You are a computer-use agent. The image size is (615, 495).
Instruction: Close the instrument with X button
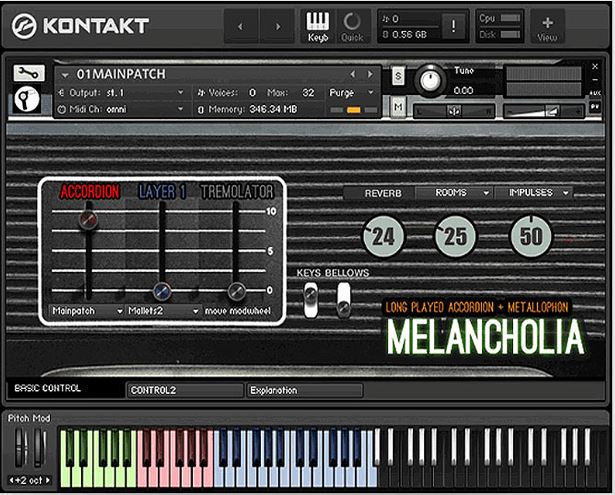coord(595,67)
